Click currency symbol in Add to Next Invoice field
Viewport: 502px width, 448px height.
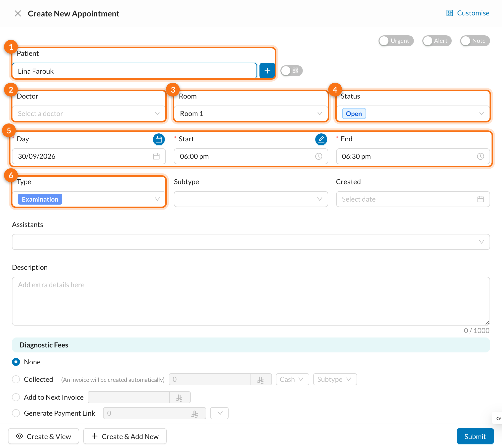180,397
